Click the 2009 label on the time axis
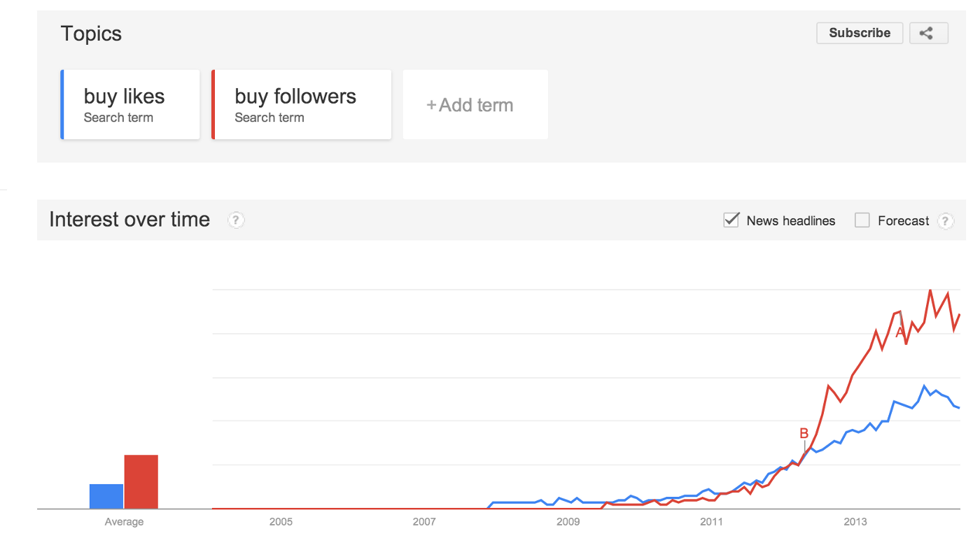Screen dimensions: 980x536 pos(568,521)
